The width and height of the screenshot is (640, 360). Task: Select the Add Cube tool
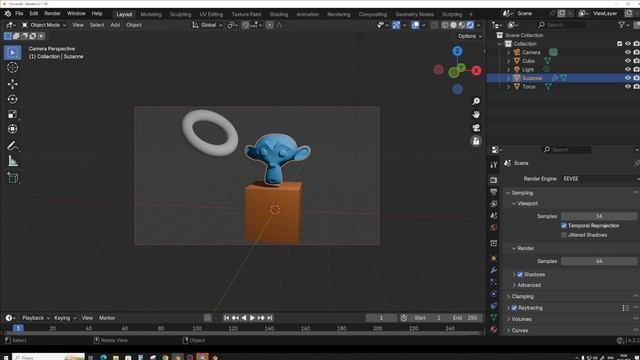[x=12, y=178]
